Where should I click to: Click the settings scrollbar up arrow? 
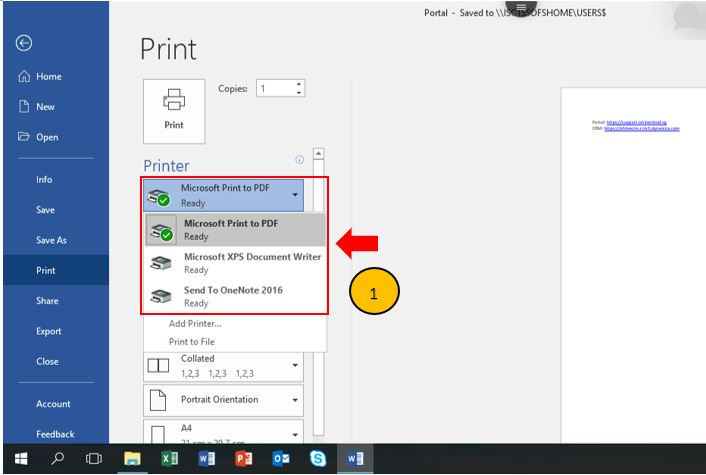(318, 154)
